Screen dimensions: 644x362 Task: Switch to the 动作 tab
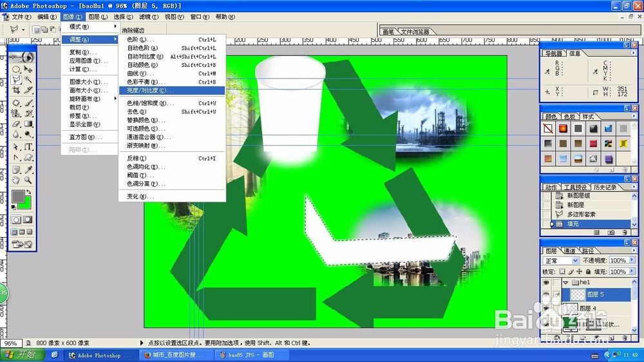coord(551,187)
